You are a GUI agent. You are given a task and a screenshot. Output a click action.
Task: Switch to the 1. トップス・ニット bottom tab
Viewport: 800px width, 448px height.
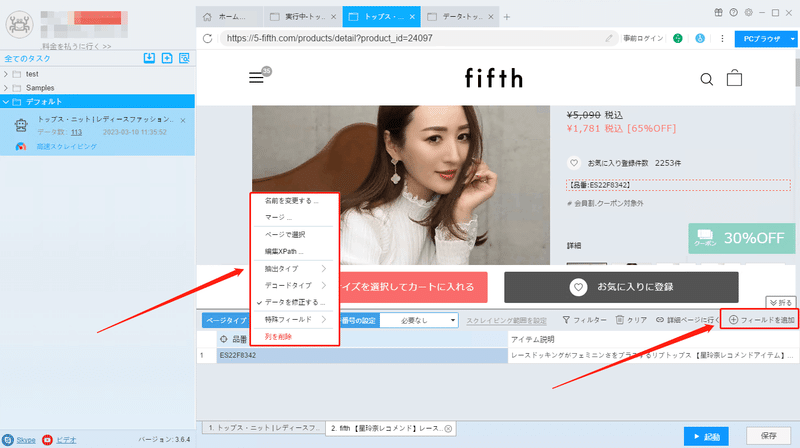264,428
